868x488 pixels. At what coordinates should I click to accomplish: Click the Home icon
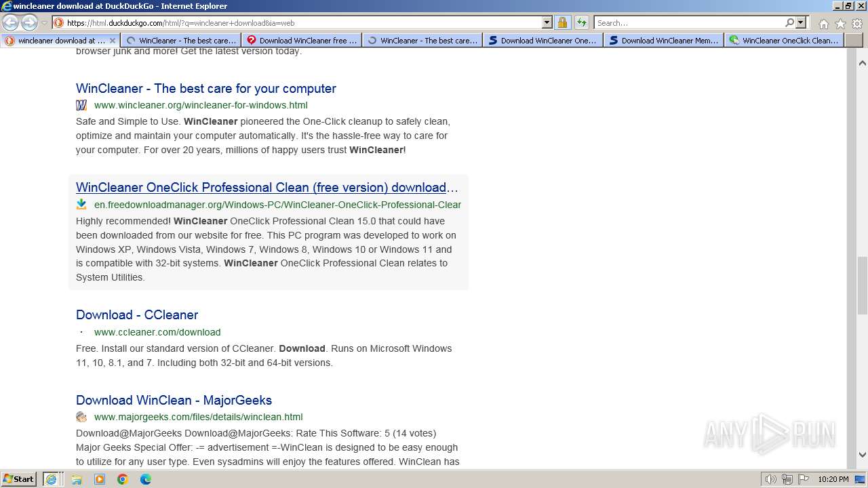823,23
